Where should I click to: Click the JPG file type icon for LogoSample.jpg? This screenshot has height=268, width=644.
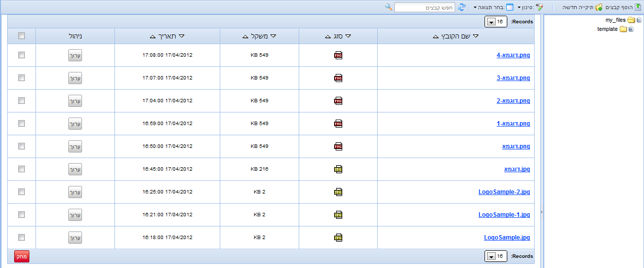coord(338,238)
